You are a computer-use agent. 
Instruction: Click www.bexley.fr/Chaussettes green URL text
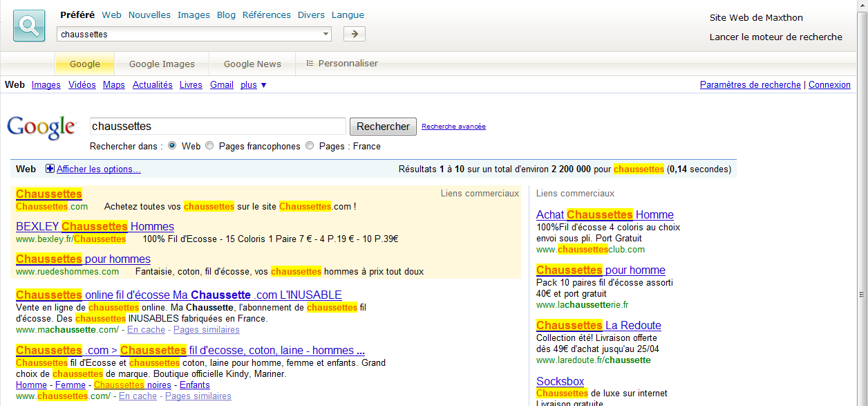[x=70, y=239]
